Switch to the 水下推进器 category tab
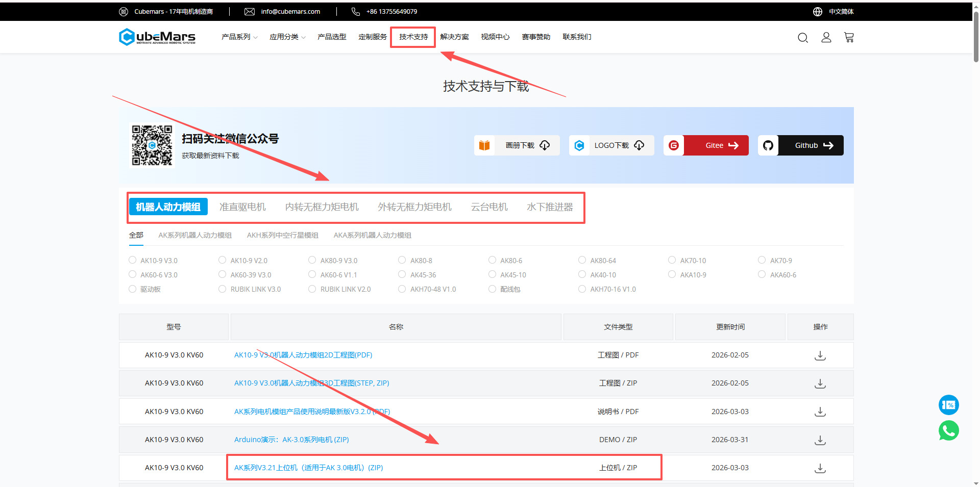 [550, 207]
